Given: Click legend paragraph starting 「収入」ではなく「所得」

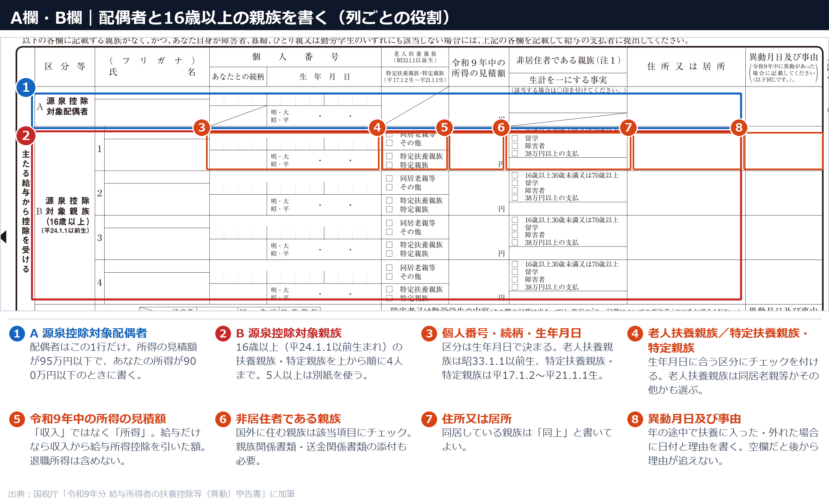Looking at the screenshot, I should click(118, 447).
